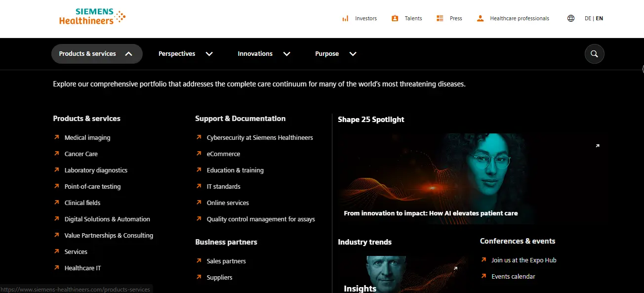This screenshot has height=293, width=644.
Task: Open Quality control management for assays
Action: (x=261, y=219)
